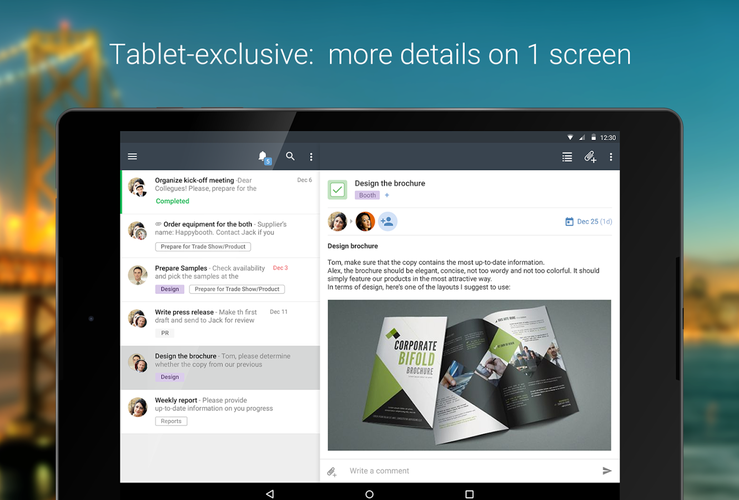Screen dimensions: 739x500
Task: Select the Booth tag label
Action: pyautogui.click(x=367, y=195)
